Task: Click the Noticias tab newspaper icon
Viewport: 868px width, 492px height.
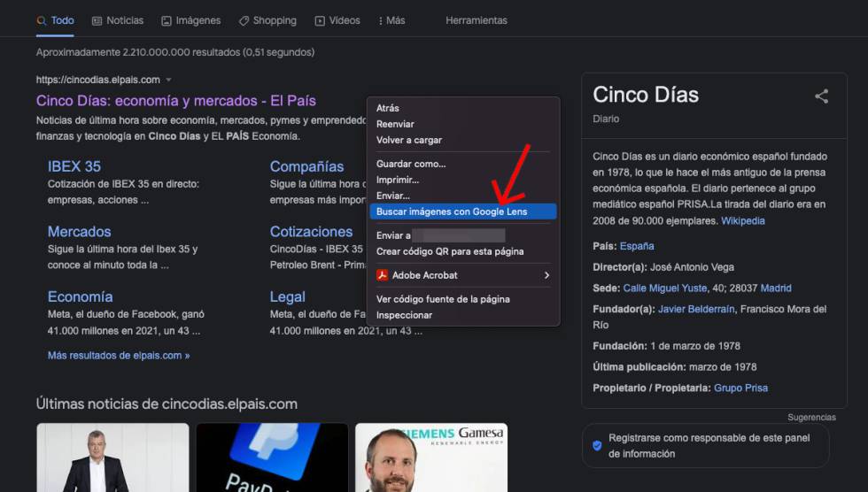Action: [x=97, y=21]
